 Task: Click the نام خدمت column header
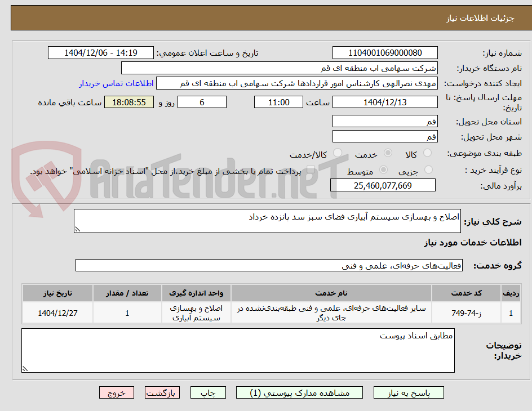pyautogui.click(x=331, y=293)
